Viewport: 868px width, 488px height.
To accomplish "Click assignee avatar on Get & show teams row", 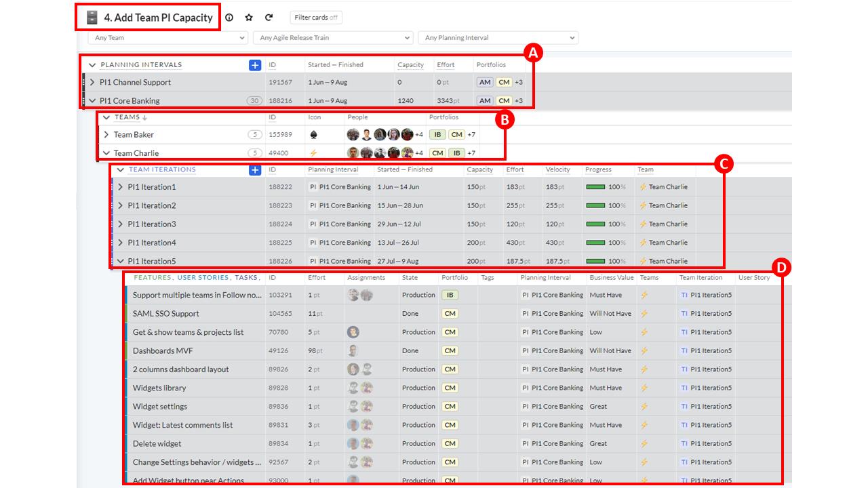I will coord(353,332).
